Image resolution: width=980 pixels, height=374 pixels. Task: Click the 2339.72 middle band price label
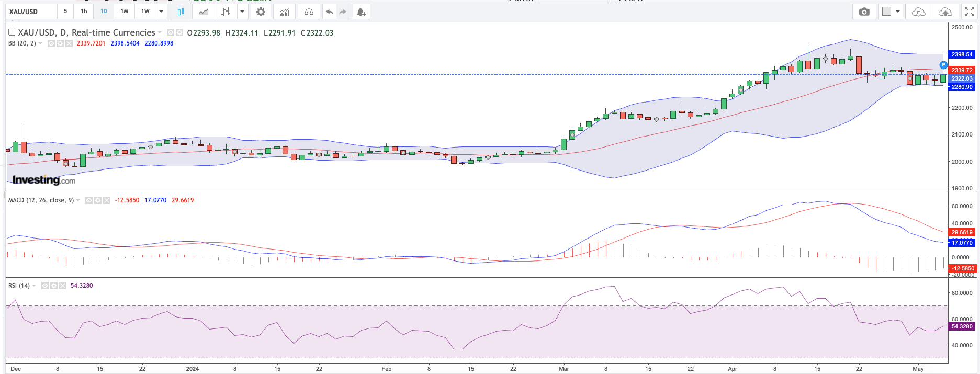click(962, 70)
